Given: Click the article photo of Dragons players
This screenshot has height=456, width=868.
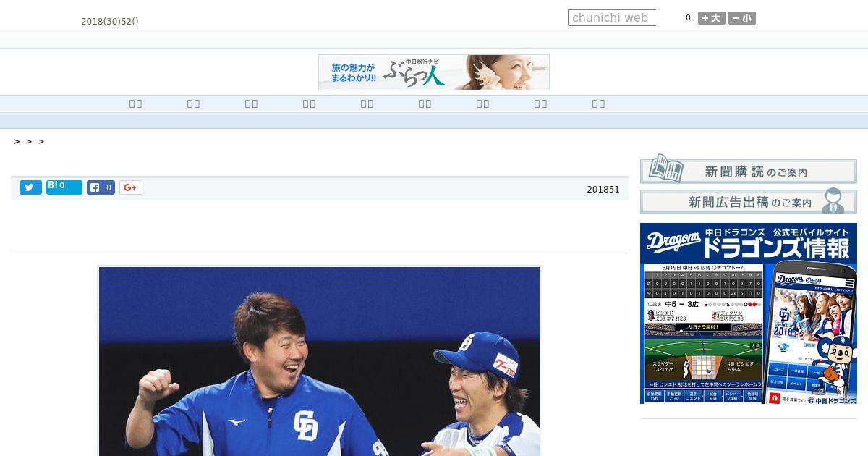Looking at the screenshot, I should click(320, 361).
